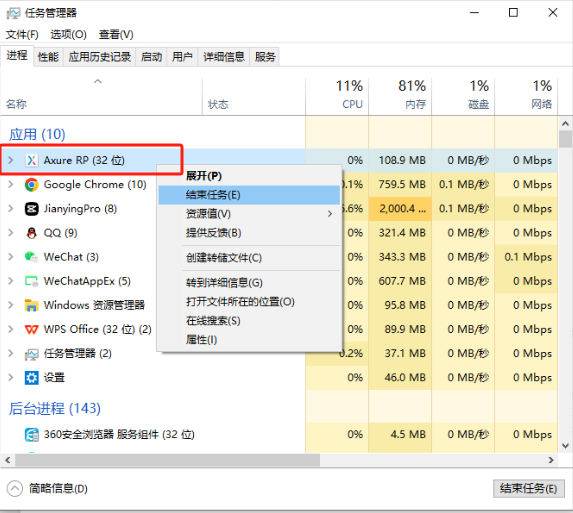Sort by the 网络 column header
The image size is (573, 513).
tap(526, 96)
